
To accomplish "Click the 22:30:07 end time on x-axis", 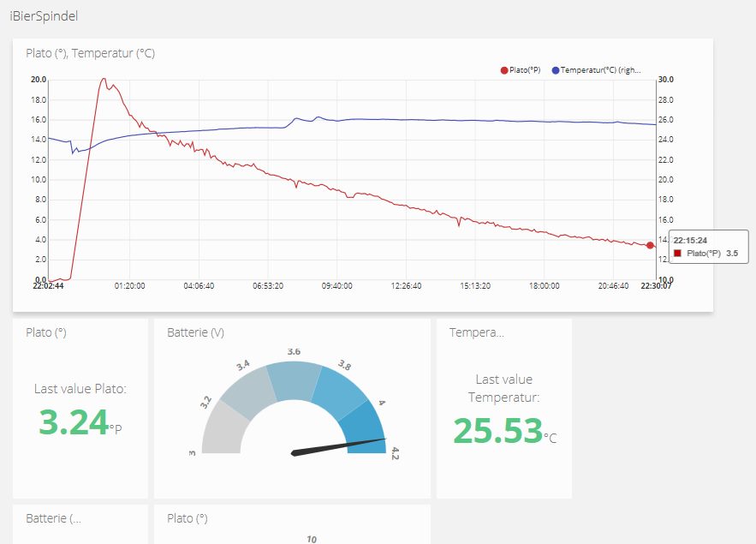I will (x=657, y=286).
